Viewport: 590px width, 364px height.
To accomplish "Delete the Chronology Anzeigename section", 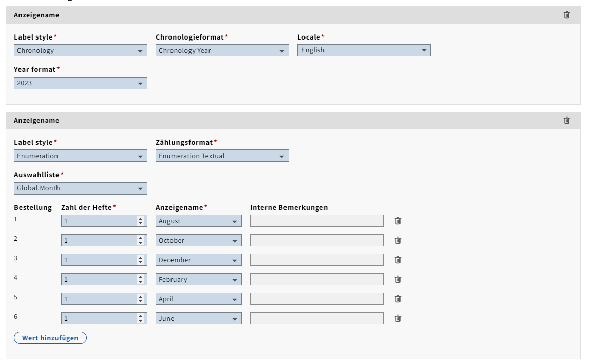I will tap(567, 15).
